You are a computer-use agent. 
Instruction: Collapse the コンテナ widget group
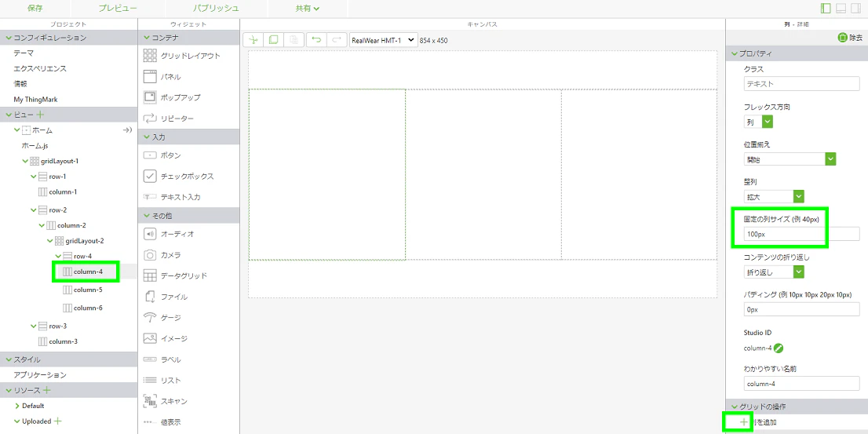[147, 38]
